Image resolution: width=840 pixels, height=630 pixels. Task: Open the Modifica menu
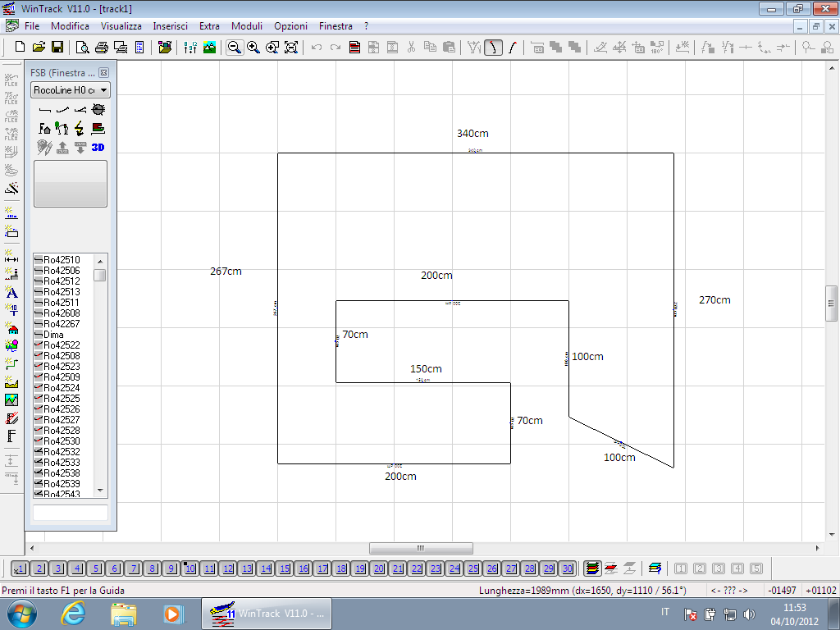70,25
